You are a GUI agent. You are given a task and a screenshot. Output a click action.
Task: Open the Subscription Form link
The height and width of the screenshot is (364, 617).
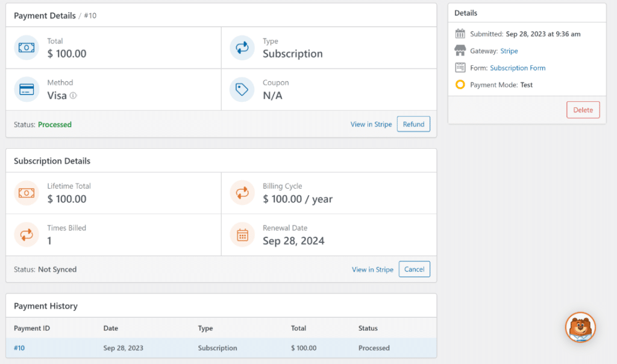pyautogui.click(x=518, y=67)
